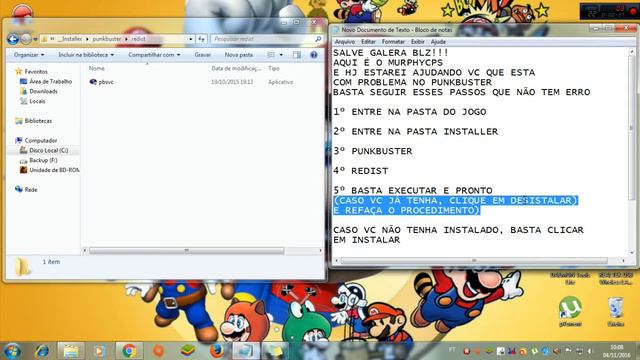The width and height of the screenshot is (640, 360).
Task: Click Explorer's horizontal scrollbar
Action: [x=187, y=251]
